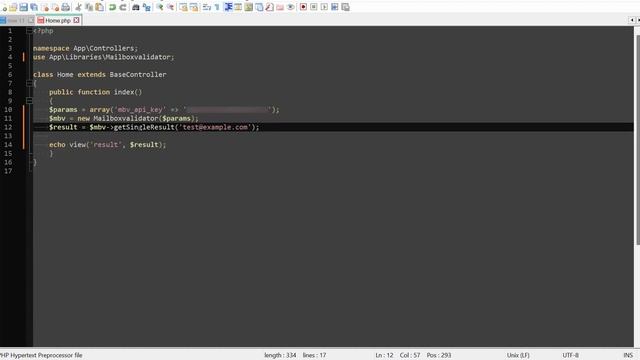
Task: Click the INS insert mode indicator
Action: click(x=628, y=355)
